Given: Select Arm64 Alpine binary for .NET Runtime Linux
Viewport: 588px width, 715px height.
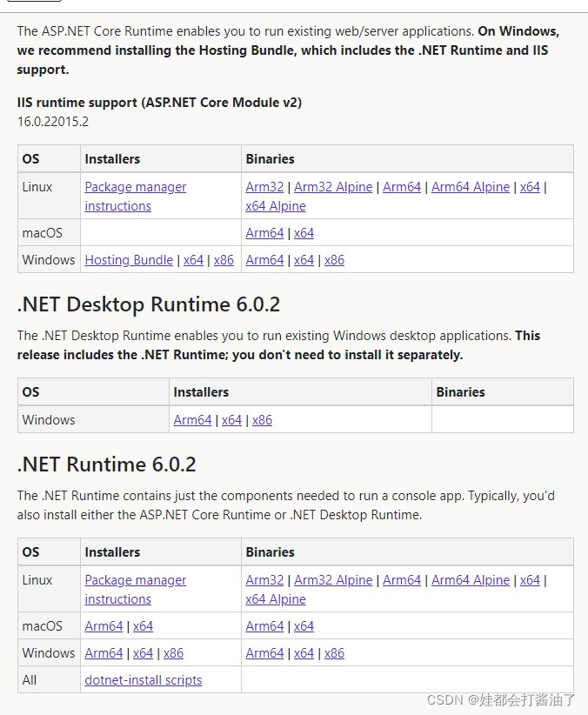Looking at the screenshot, I should click(471, 580).
